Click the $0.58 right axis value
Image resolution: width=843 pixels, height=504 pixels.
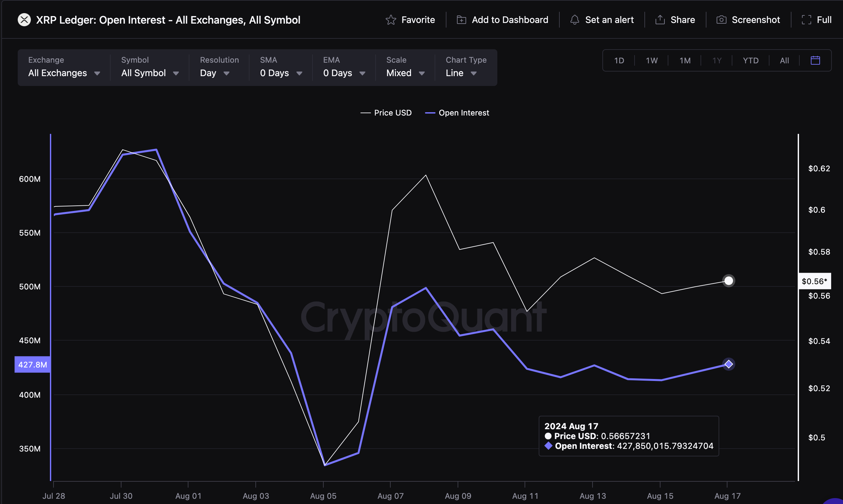tap(819, 252)
